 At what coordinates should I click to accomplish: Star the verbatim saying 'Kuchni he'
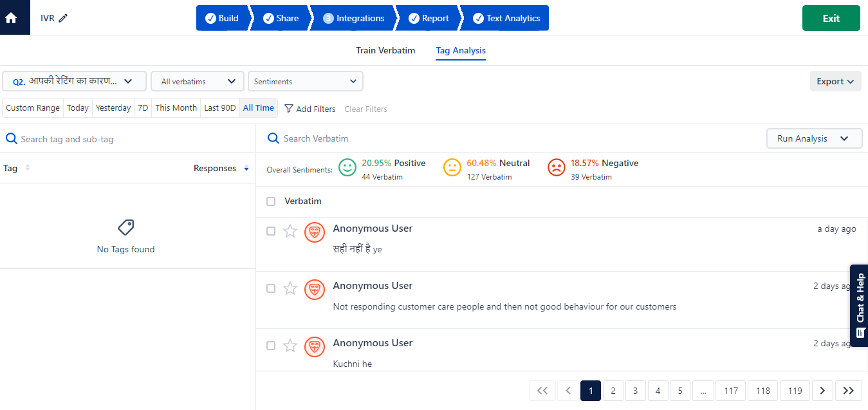(290, 346)
